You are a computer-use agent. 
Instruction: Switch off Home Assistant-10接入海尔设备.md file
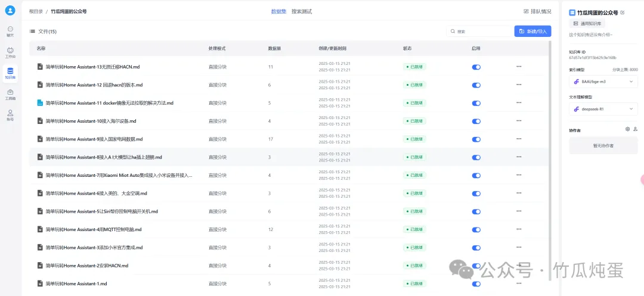click(476, 121)
